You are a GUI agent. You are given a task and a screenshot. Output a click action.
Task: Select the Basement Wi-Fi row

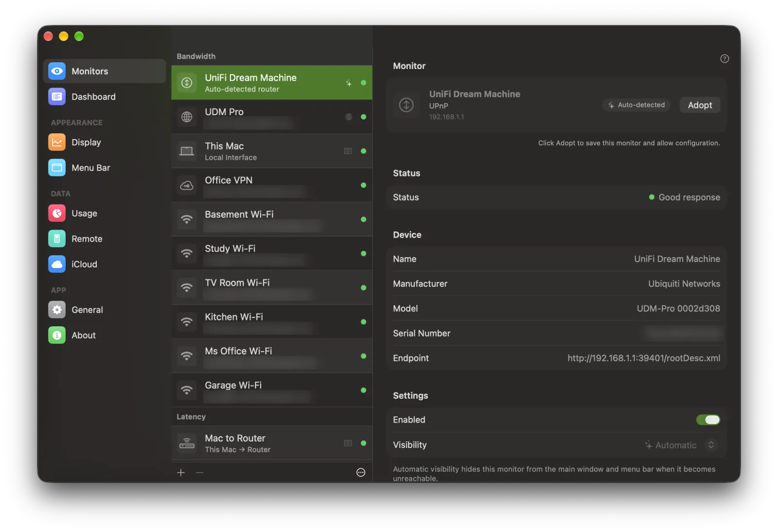[272, 219]
